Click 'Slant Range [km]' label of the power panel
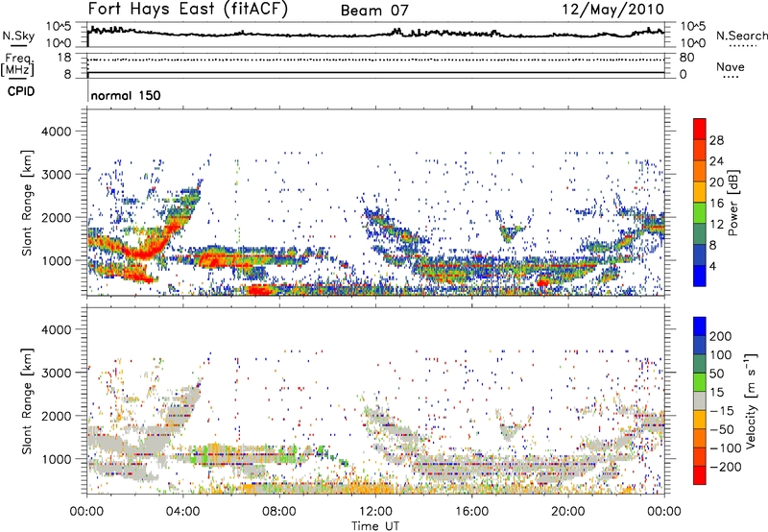 [x=27, y=203]
